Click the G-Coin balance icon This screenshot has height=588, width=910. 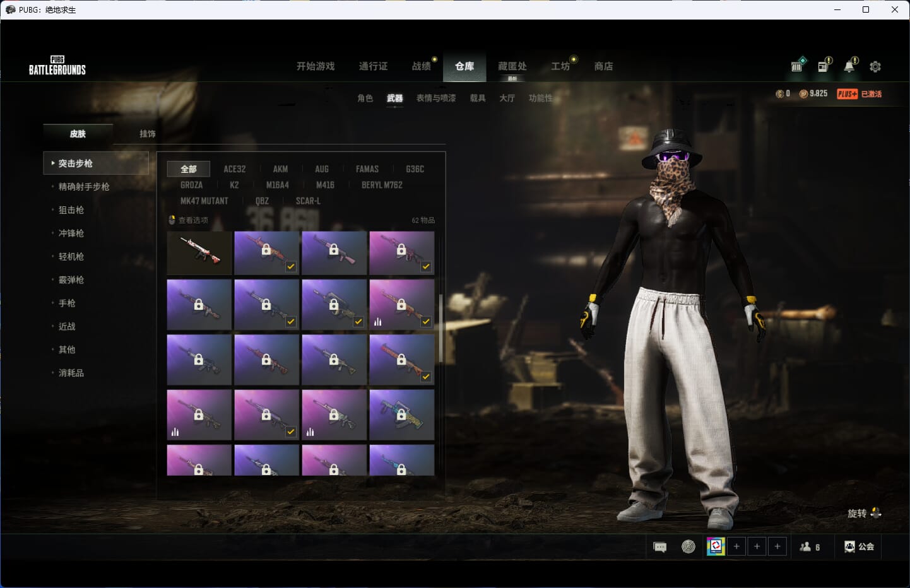point(780,94)
